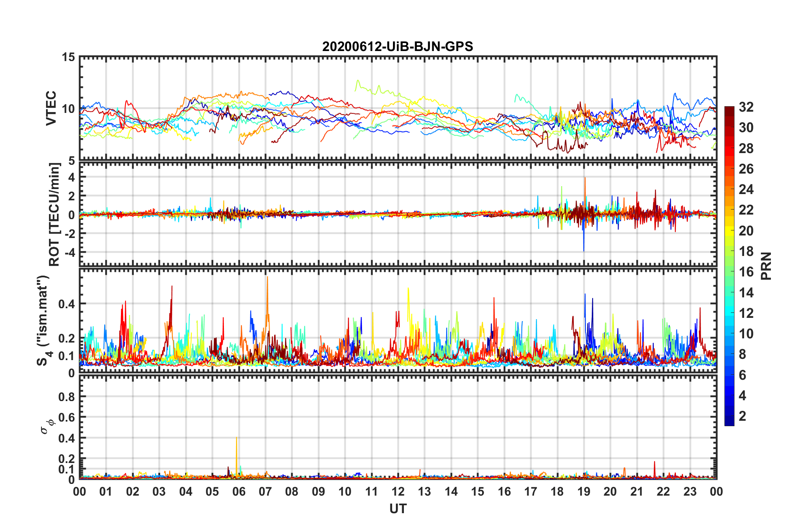The height and width of the screenshot is (532, 796).
Task: Click the 17 hour tick on UT axis
Action: [x=531, y=491]
